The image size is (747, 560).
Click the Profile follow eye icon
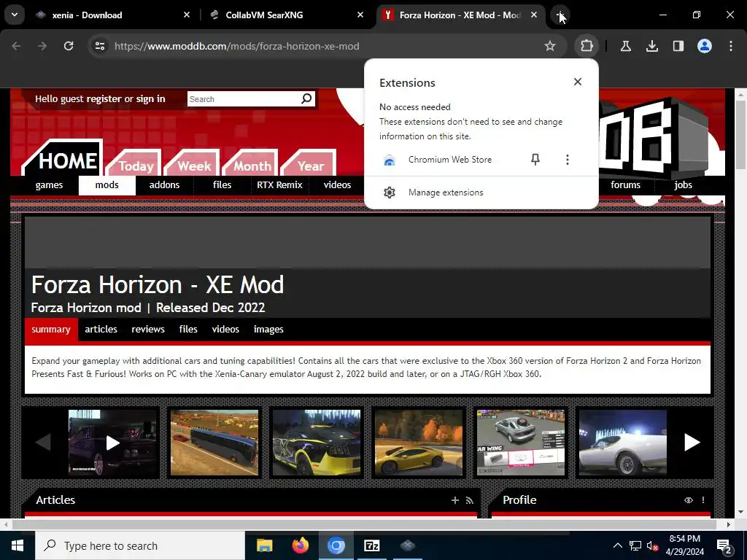pos(689,500)
